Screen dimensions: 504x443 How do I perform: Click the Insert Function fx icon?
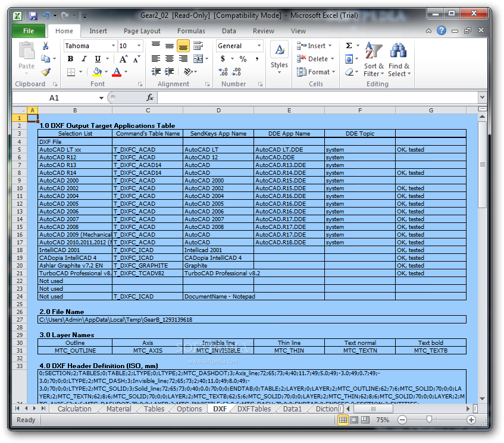click(x=150, y=98)
